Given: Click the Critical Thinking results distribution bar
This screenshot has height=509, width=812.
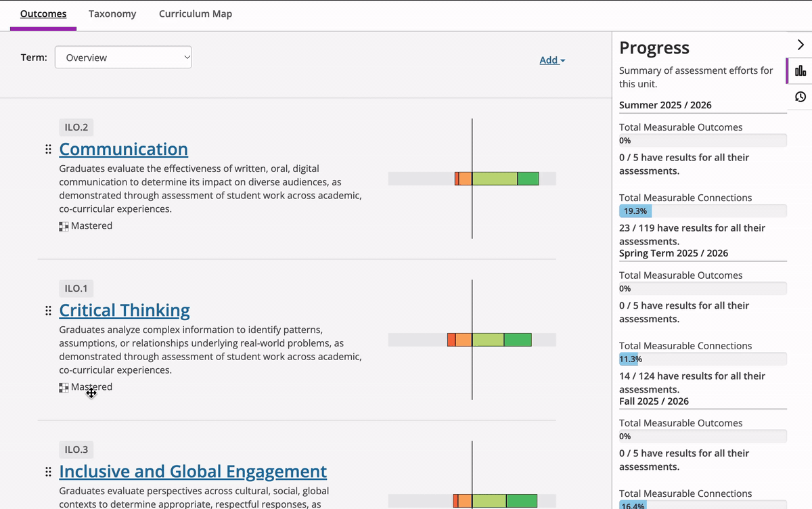Looking at the screenshot, I should point(472,340).
